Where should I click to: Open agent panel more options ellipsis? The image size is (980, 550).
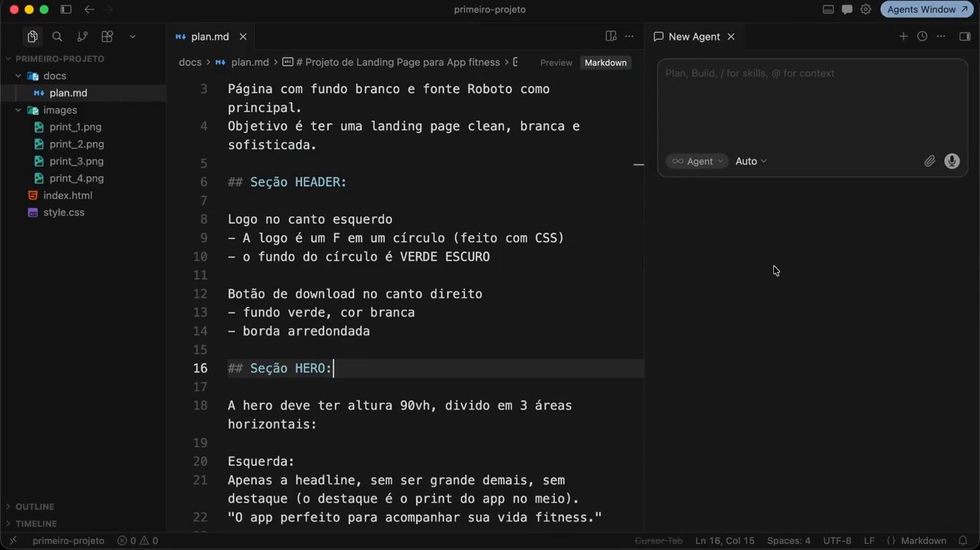pos(941,37)
